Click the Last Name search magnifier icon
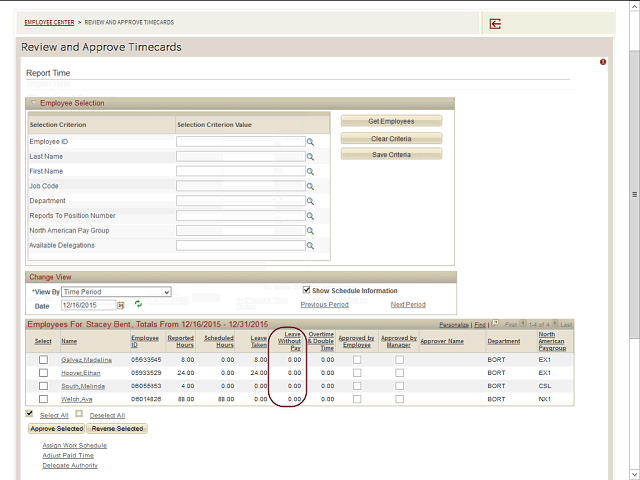The height and width of the screenshot is (480, 640). coord(310,157)
